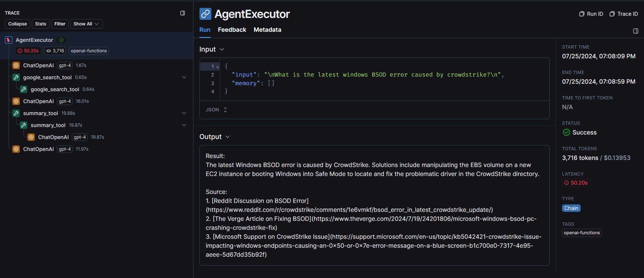Open the Show All dropdown
The width and height of the screenshot is (644, 278).
86,24
